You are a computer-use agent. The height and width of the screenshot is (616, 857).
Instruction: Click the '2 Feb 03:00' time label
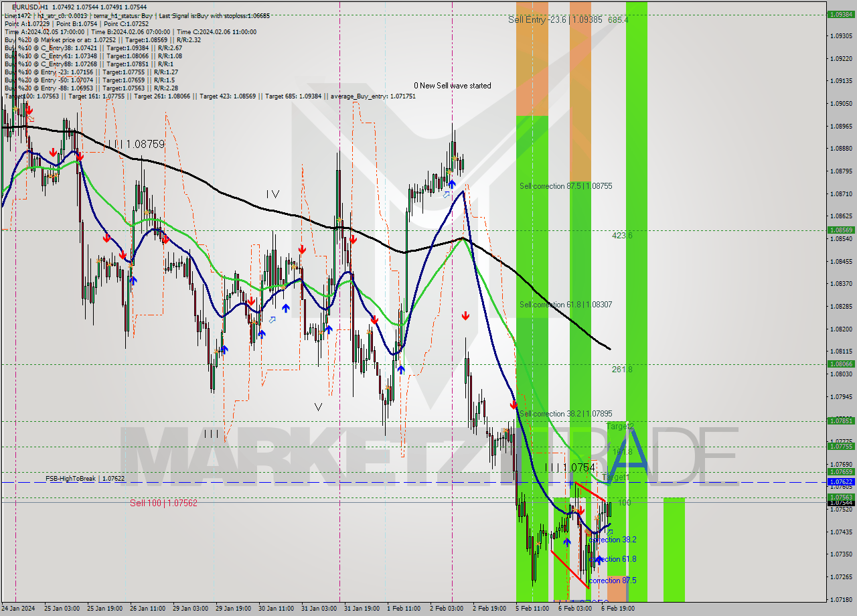(x=447, y=609)
